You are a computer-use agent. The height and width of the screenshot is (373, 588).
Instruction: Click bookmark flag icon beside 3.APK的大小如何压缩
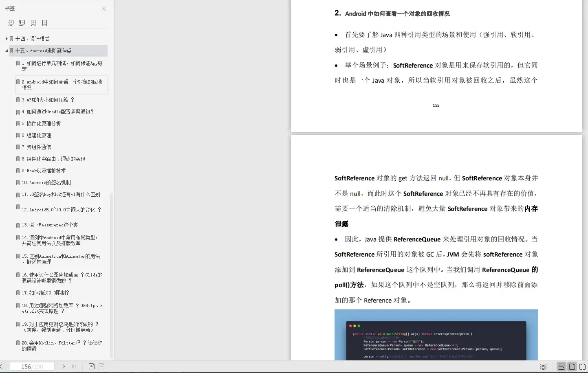[18, 100]
